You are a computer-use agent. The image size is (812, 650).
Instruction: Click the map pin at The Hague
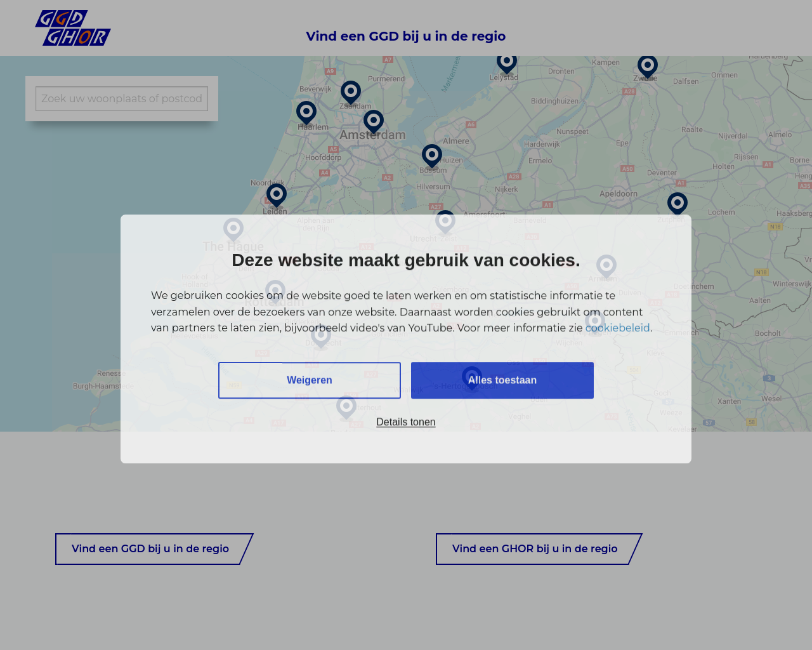coord(233,230)
